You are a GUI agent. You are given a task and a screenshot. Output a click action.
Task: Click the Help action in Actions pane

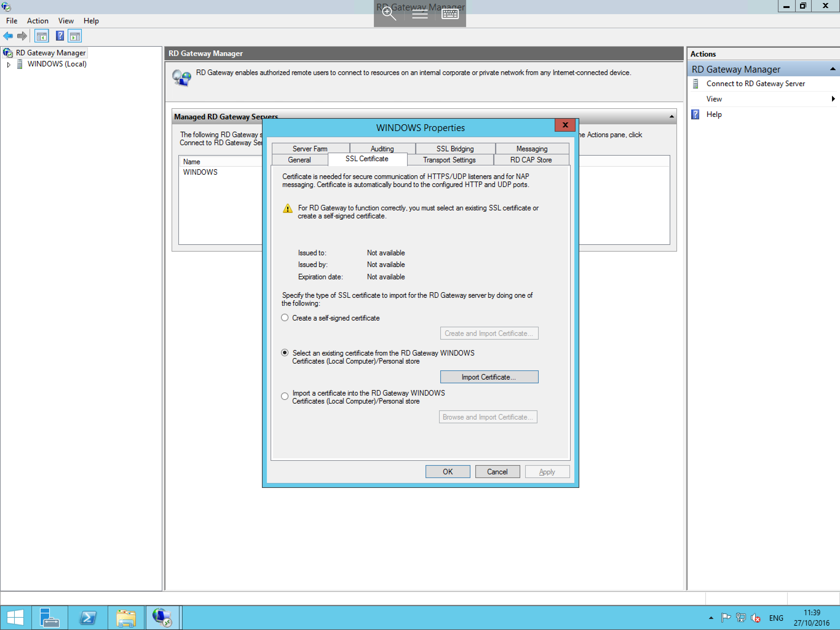click(x=714, y=114)
